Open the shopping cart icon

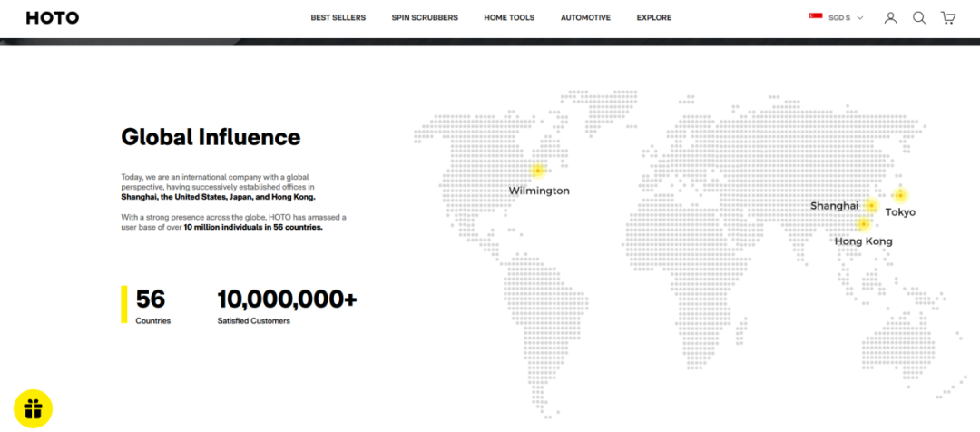948,17
